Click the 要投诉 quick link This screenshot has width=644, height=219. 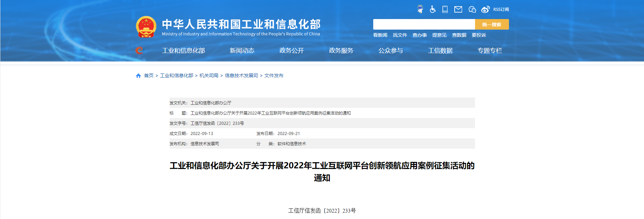tap(478, 35)
